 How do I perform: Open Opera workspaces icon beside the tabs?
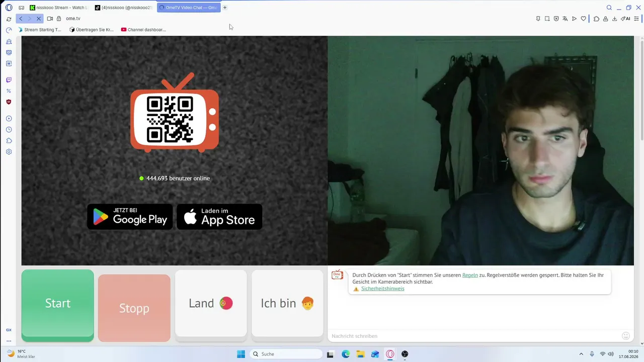click(x=22, y=8)
